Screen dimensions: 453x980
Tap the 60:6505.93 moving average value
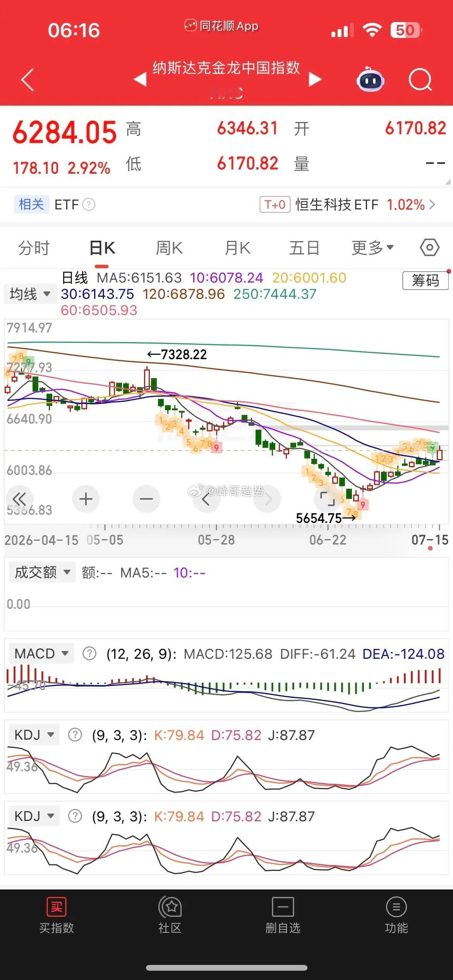tap(99, 310)
